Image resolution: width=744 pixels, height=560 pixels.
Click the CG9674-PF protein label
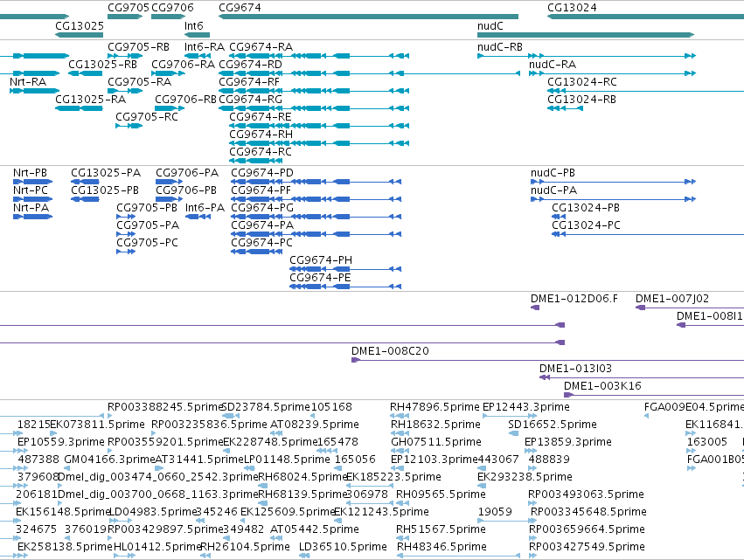[261, 190]
